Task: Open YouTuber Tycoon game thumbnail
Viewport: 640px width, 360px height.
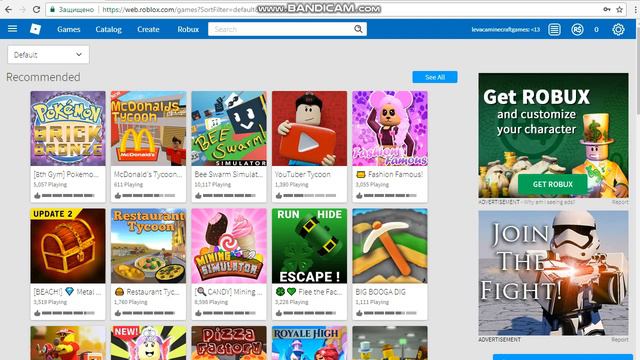Action: [x=309, y=128]
